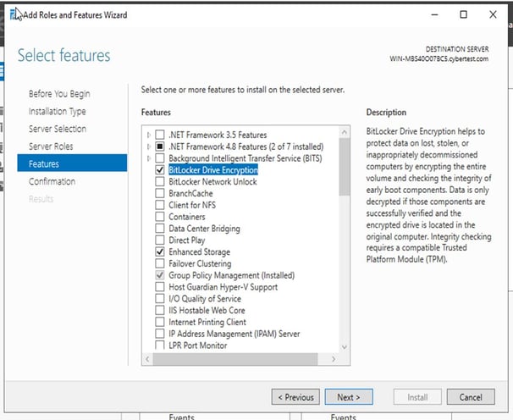Enable the BranchCache feature checkbox
The height and width of the screenshot is (420, 513).
(x=160, y=193)
